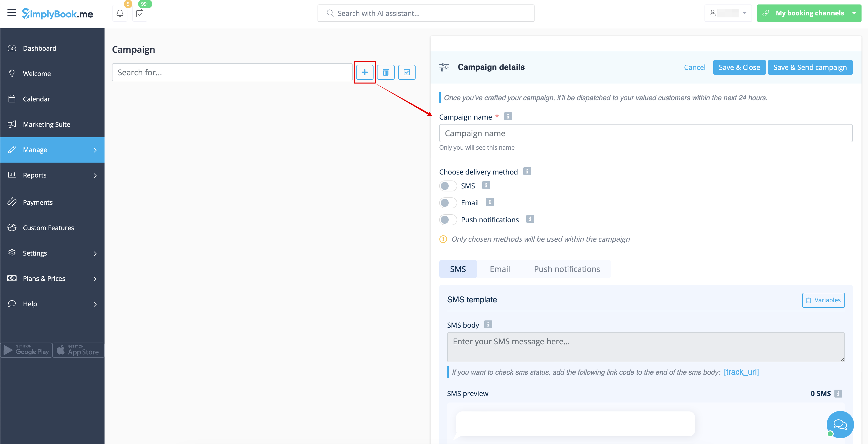868x444 pixels.
Task: Open the Choose delivery method info icon
Action: click(527, 171)
